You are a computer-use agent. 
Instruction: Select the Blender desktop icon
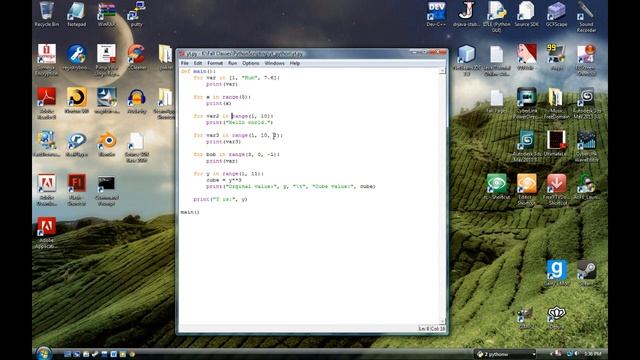[x=107, y=144]
